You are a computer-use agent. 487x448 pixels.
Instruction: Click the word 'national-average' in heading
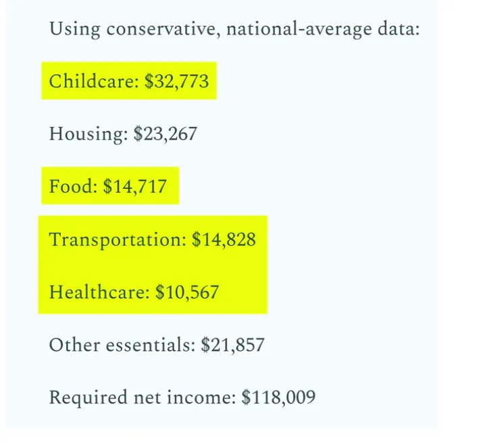click(x=299, y=30)
